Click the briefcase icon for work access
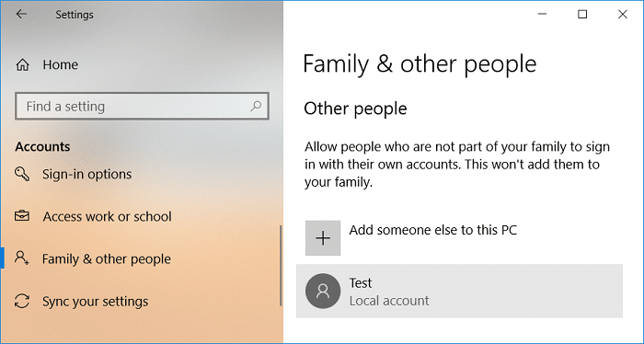 [22, 215]
